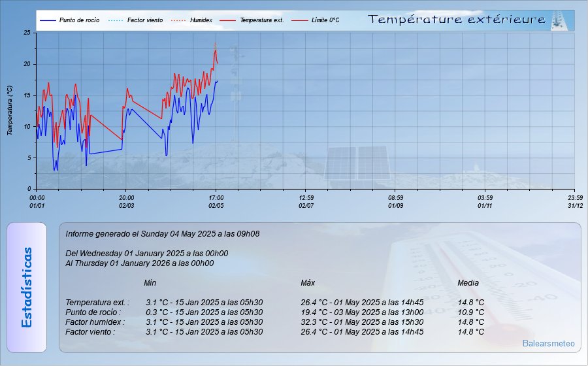The width and height of the screenshot is (588, 366).
Task: Click the 23:59 31/12 x-axis label
Action: (575, 202)
